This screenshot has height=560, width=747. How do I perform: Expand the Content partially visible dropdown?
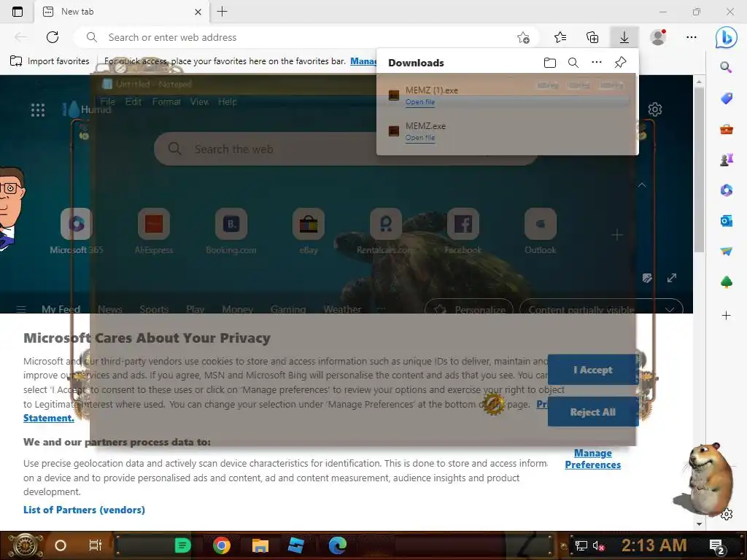pos(601,309)
